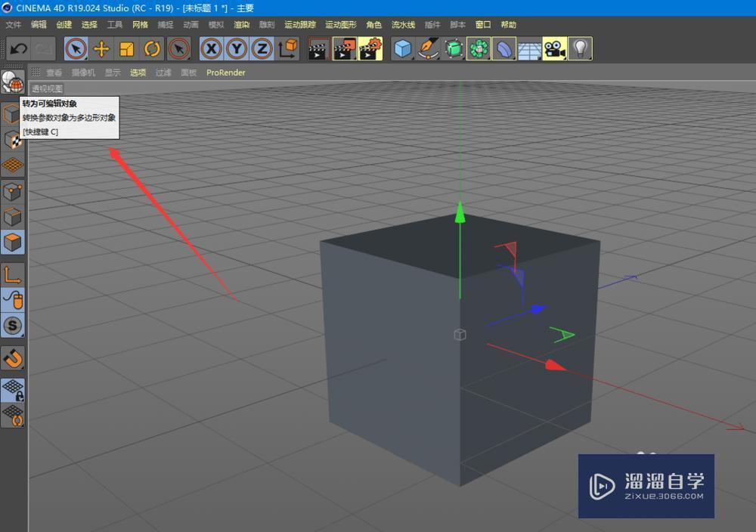Switch to Points mode

13,192
